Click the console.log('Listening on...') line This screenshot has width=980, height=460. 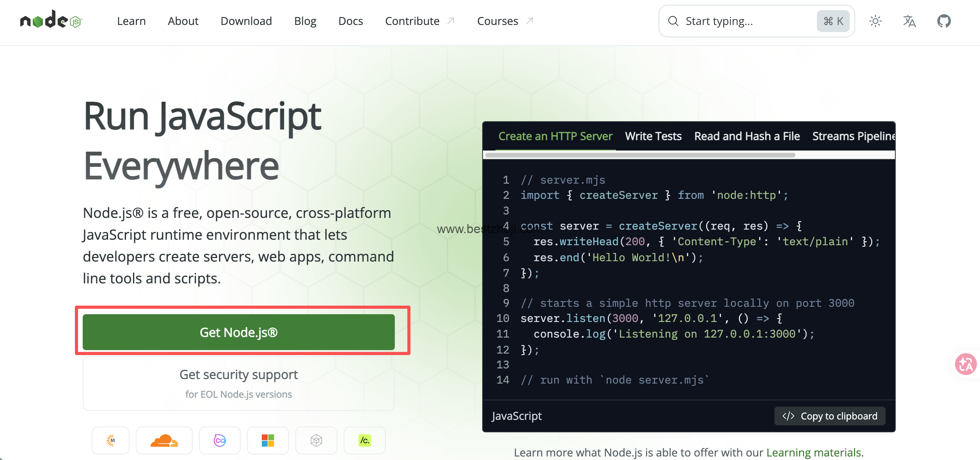click(x=674, y=334)
